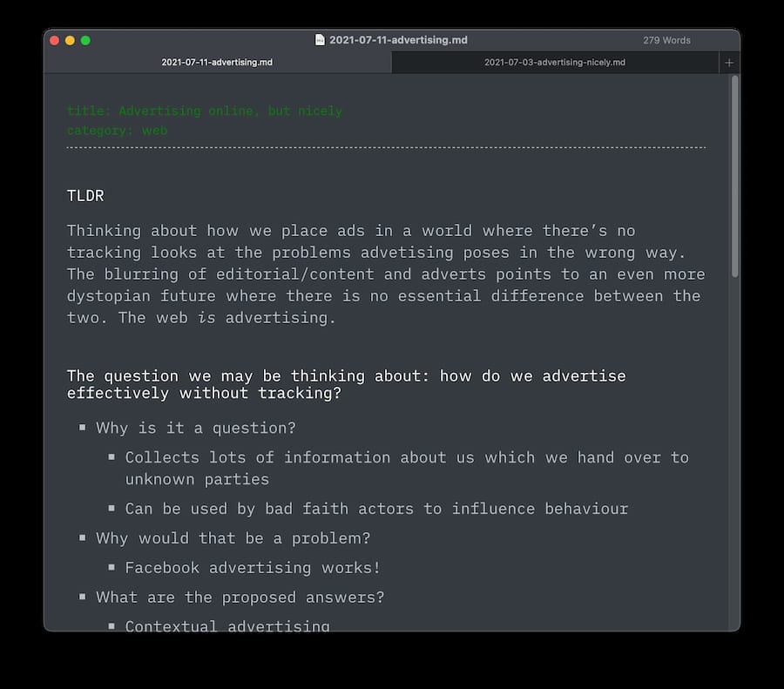The image size is (784, 689).
Task: Minimize the window using the yellow button
Action: (x=71, y=40)
